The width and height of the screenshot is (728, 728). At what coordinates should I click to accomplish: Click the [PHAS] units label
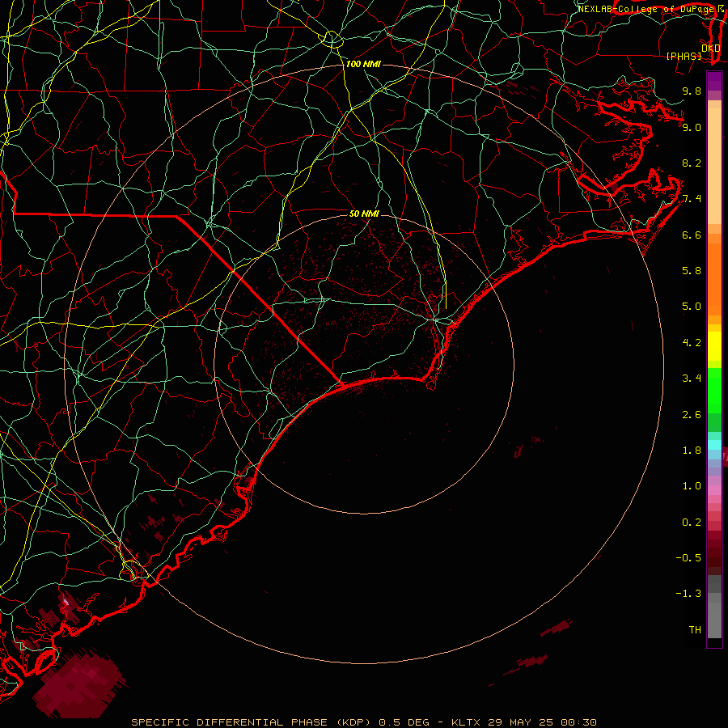(684, 56)
